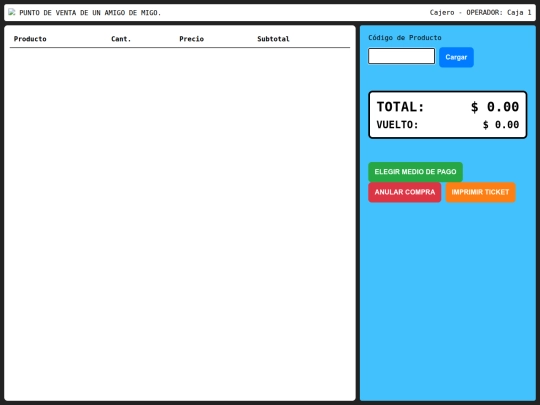Click the broken logo image in header
The width and height of the screenshot is (540, 405).
coord(12,12)
